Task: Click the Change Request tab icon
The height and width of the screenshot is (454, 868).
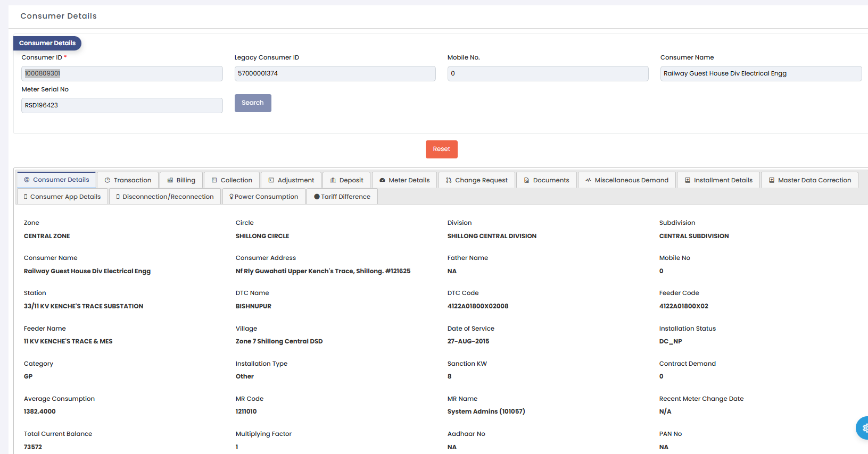Action: pyautogui.click(x=449, y=180)
